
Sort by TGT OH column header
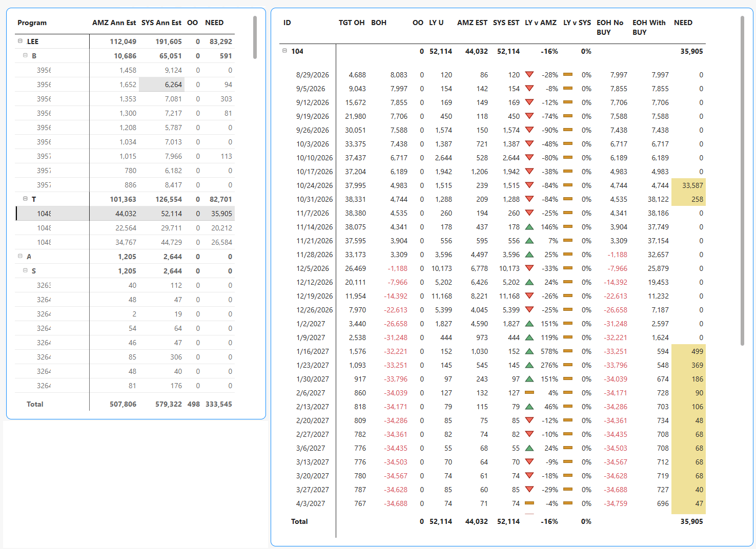tap(352, 23)
